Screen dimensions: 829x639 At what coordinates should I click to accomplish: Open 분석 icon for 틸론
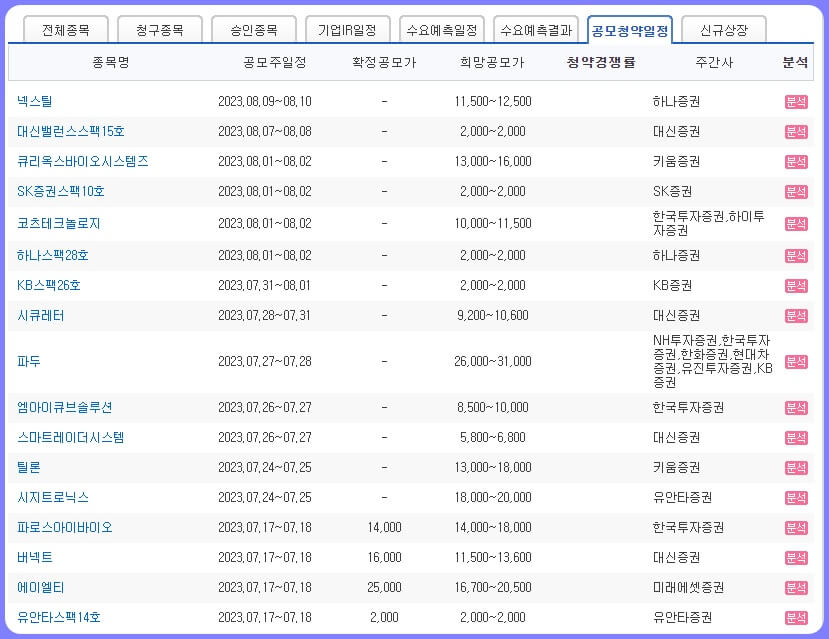[796, 468]
